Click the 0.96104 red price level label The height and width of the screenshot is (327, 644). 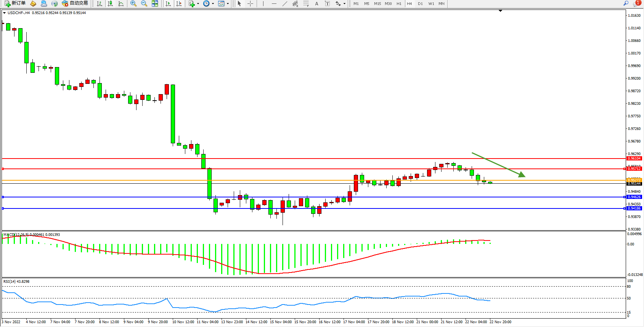[x=634, y=159]
